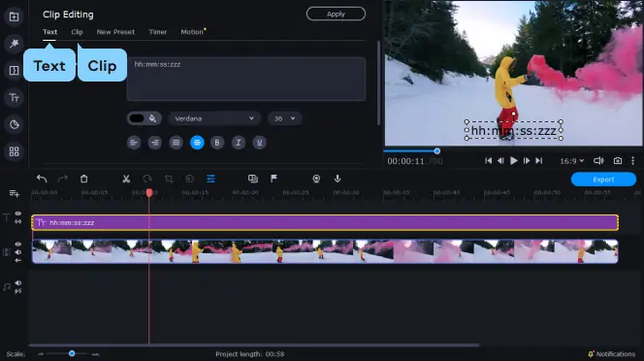Open the Verdana font dropdown
Screen dimensions: 644x361
[214, 118]
